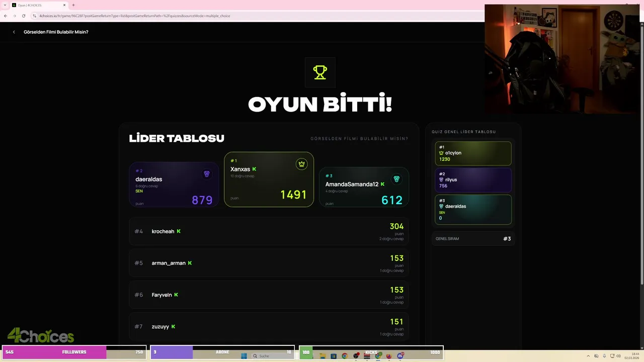Image resolution: width=644 pixels, height=362 pixels.
Task: Click the #3 daeraldas general leaderboard entry
Action: [x=473, y=210]
